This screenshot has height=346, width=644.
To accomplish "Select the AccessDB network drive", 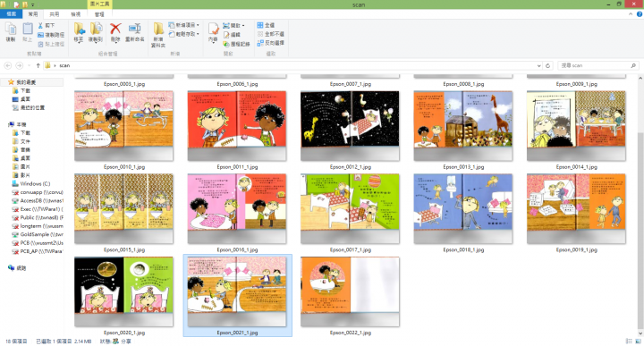I will [x=38, y=200].
